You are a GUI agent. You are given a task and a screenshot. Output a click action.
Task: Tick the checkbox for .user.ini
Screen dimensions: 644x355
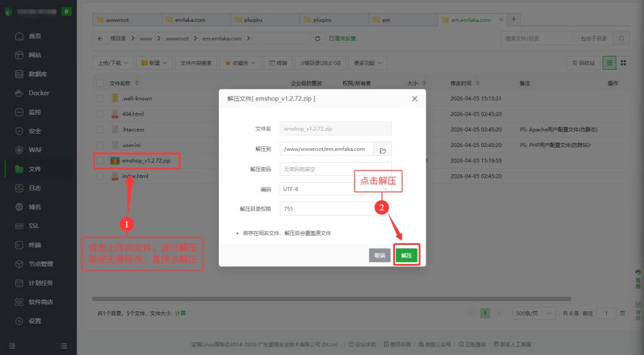pyautogui.click(x=100, y=145)
